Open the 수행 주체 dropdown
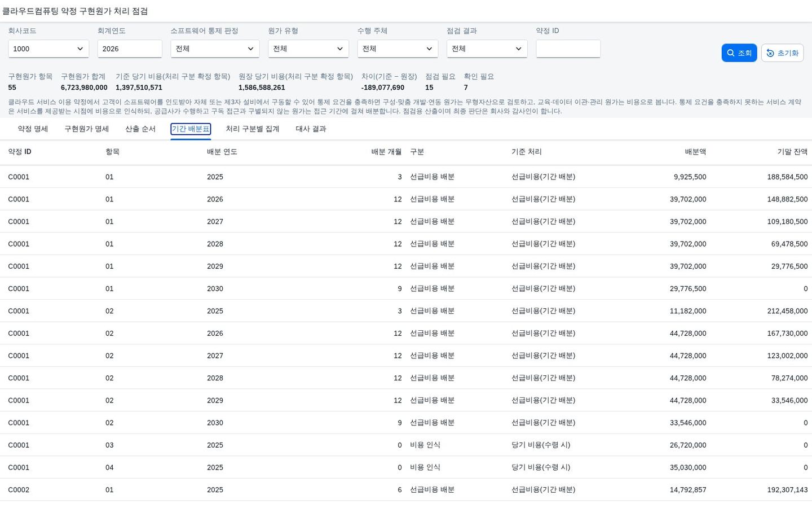812x508 pixels. tap(398, 49)
